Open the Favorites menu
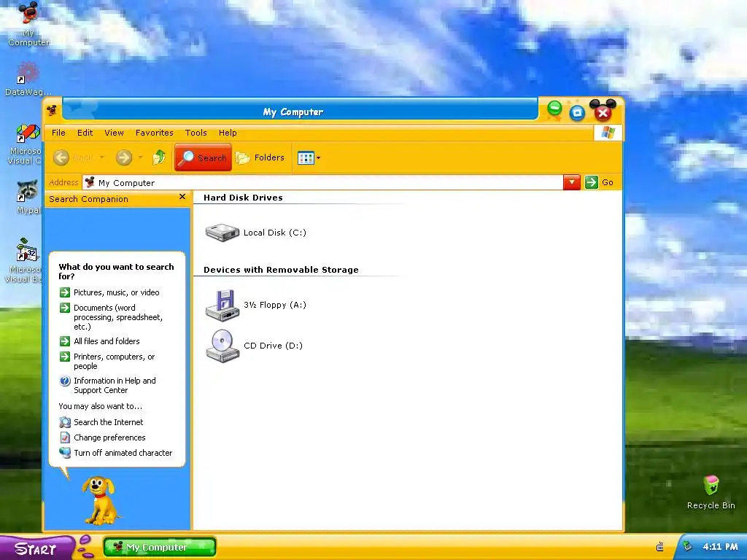The image size is (747, 560). (154, 133)
